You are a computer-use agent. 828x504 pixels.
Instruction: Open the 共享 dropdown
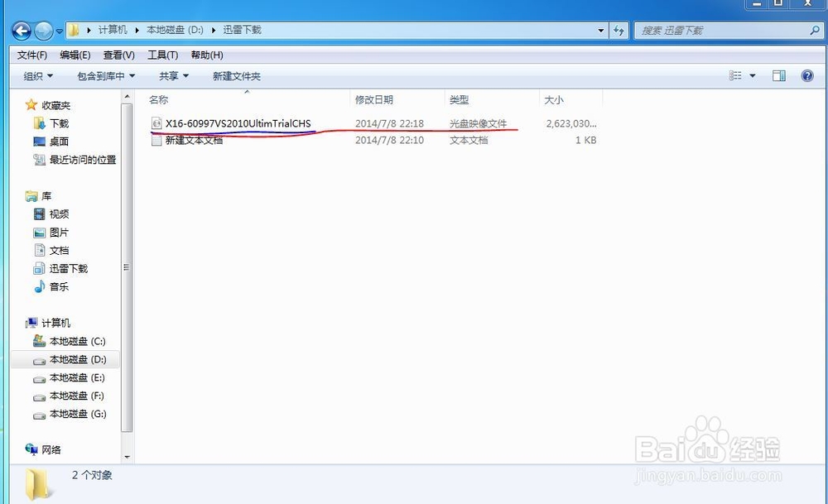(x=174, y=76)
